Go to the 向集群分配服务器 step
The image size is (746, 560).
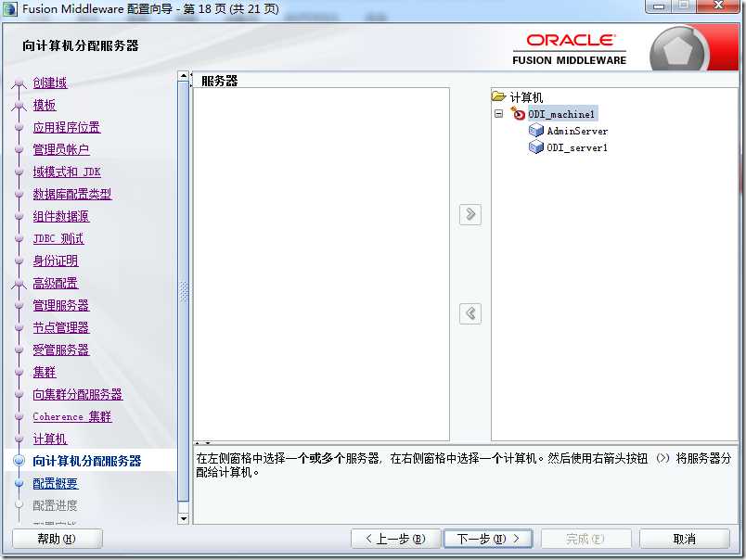[78, 395]
